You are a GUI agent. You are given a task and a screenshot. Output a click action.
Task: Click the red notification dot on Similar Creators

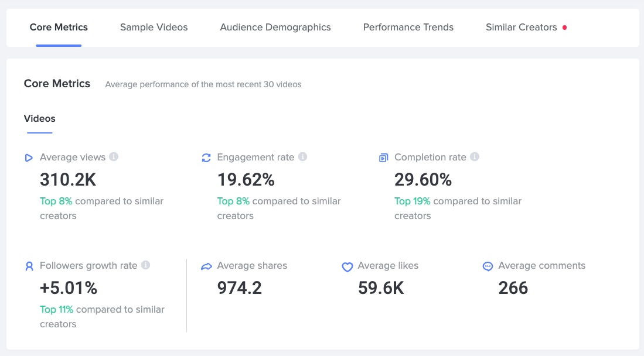[564, 28]
